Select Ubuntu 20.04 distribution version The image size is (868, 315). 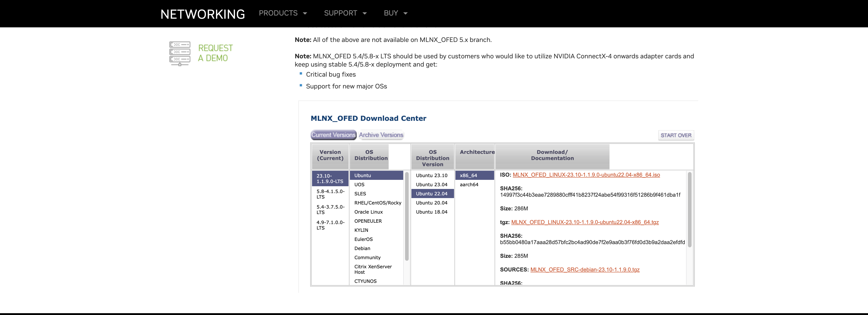(x=431, y=203)
